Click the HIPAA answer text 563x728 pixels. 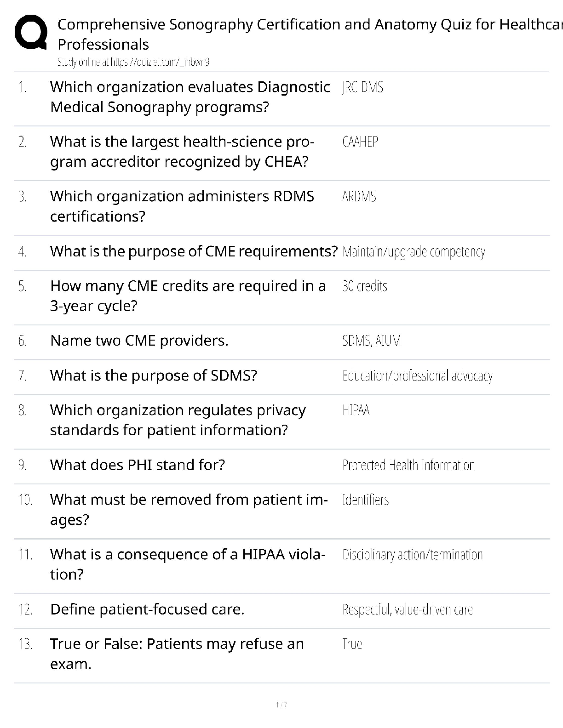[356, 410]
